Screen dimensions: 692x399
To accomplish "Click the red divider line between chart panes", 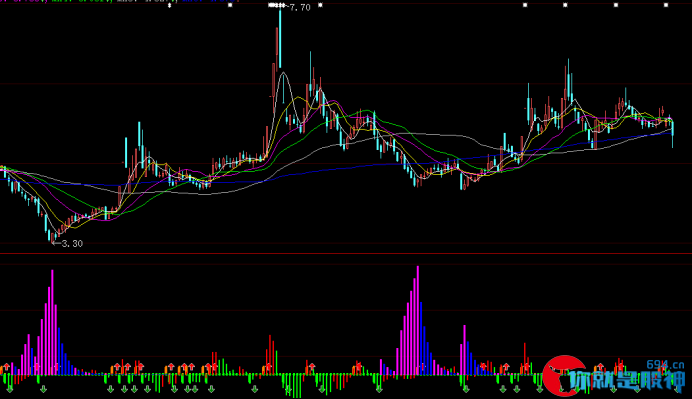I will (346, 253).
